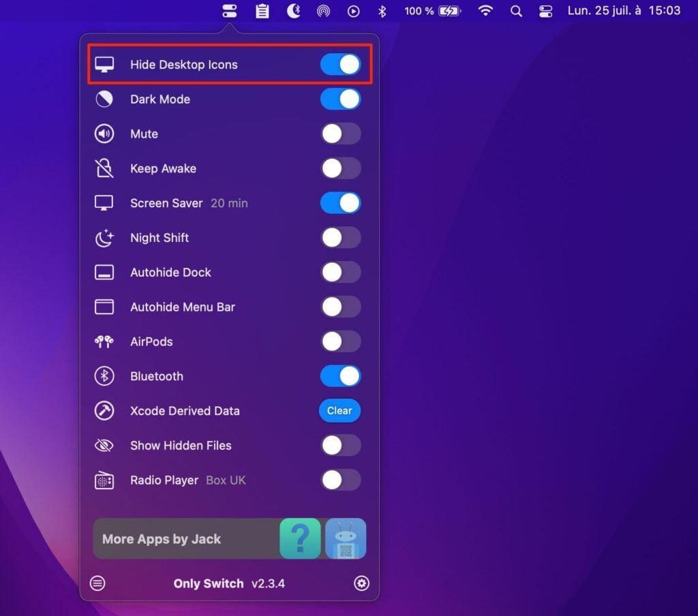Click the Radio Player Box UK label
698x616 pixels.
click(188, 480)
